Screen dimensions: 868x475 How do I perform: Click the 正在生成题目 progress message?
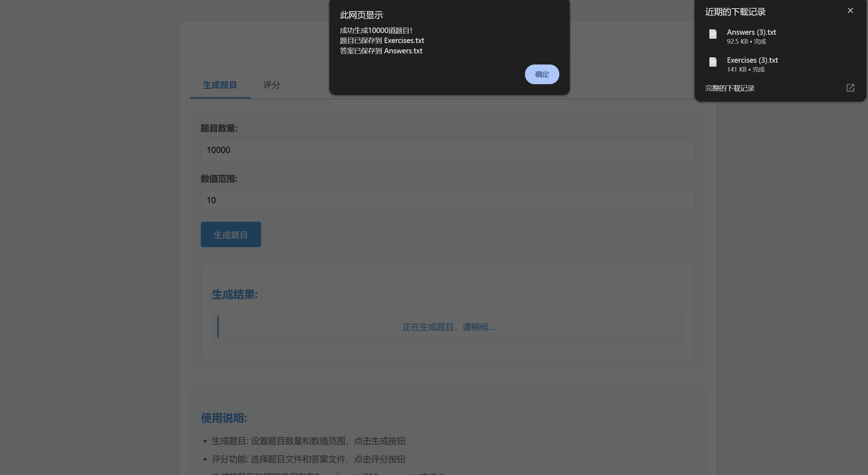pyautogui.click(x=448, y=327)
